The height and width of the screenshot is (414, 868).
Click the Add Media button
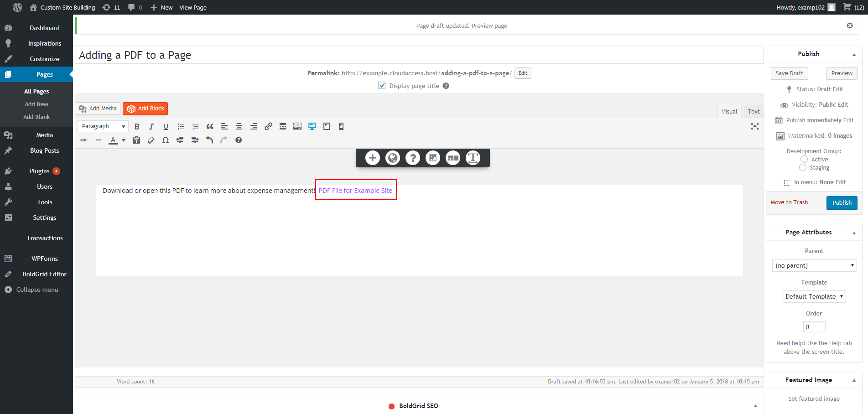pos(98,109)
